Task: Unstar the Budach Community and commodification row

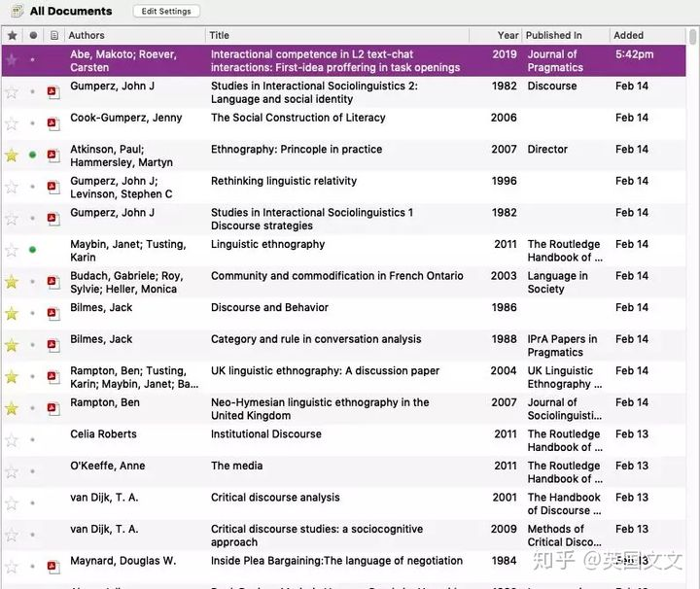Action: pyautogui.click(x=12, y=282)
